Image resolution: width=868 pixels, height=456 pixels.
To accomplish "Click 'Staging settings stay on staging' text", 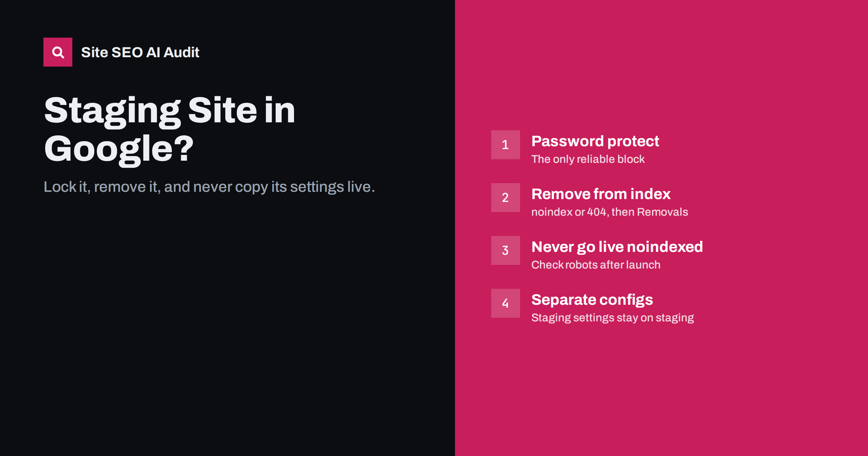I will click(613, 318).
